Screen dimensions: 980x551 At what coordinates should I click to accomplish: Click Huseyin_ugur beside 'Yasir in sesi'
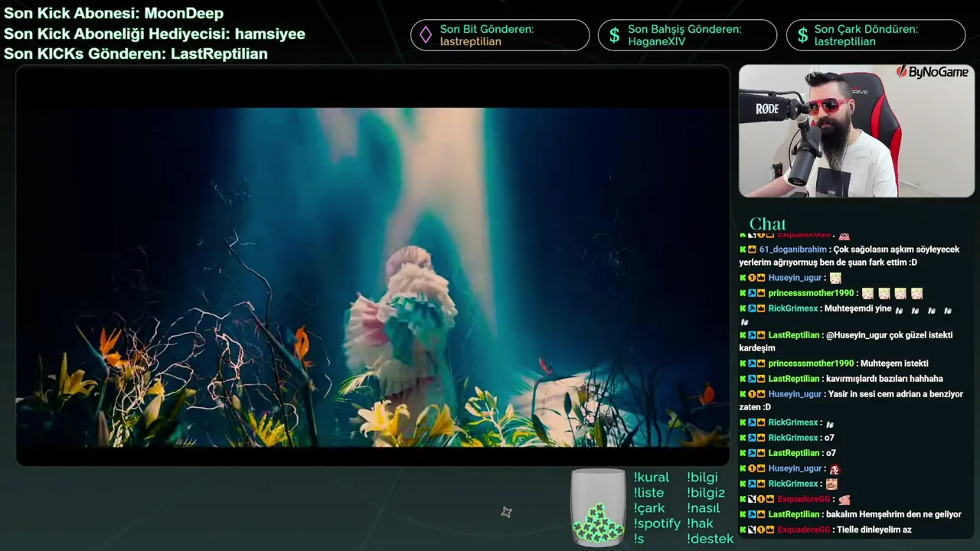[795, 394]
